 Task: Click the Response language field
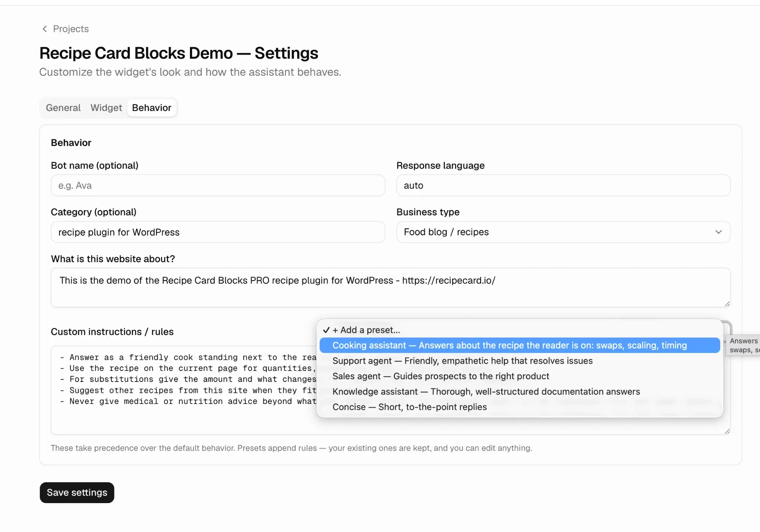click(563, 185)
